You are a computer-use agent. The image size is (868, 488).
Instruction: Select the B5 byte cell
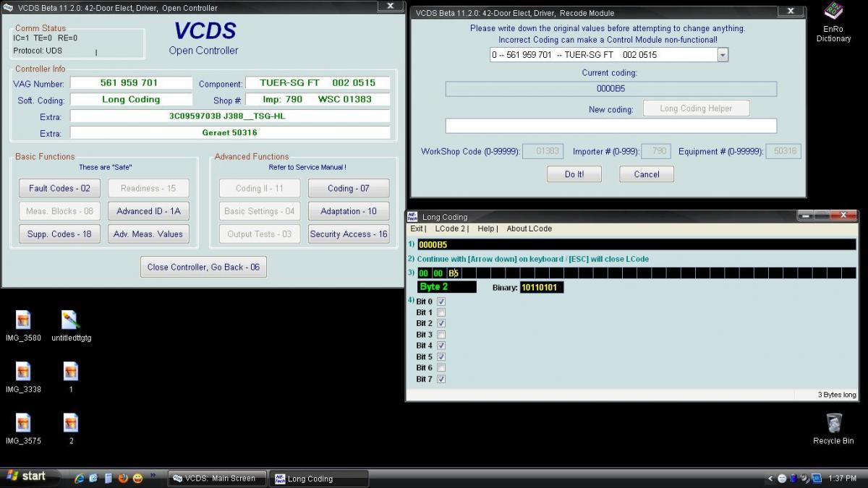coord(454,273)
